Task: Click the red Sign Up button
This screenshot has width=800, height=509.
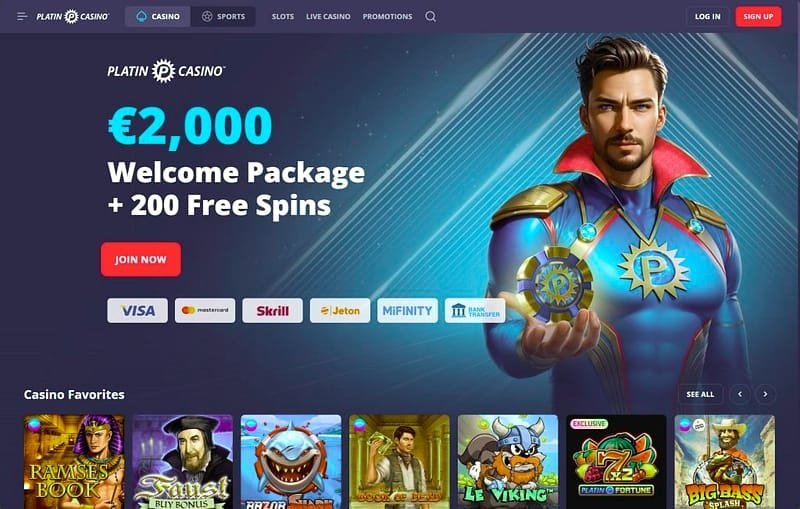Action: [x=758, y=16]
